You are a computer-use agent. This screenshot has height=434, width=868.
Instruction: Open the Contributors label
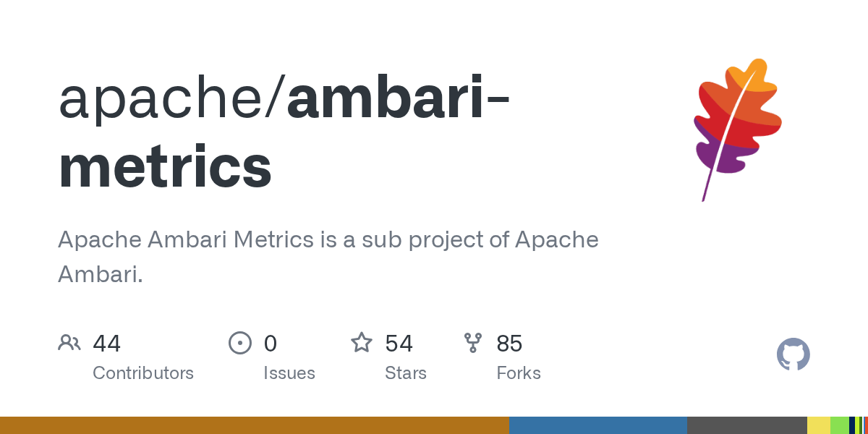pyautogui.click(x=143, y=373)
